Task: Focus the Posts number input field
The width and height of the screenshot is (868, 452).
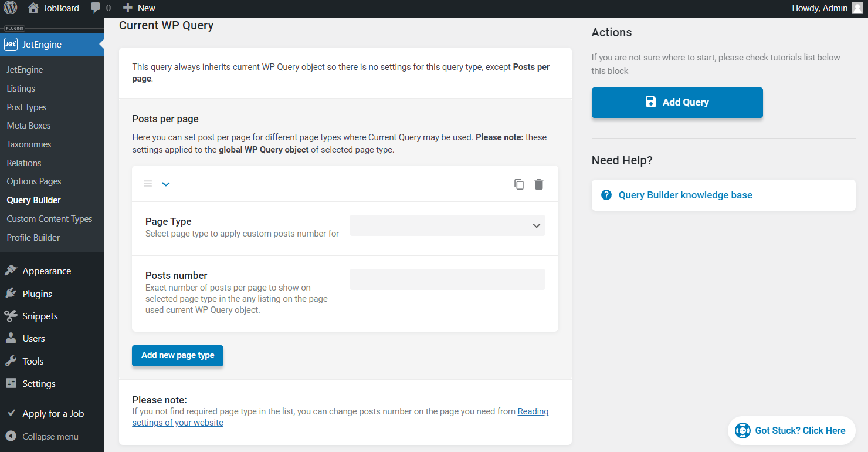Action: pos(447,279)
